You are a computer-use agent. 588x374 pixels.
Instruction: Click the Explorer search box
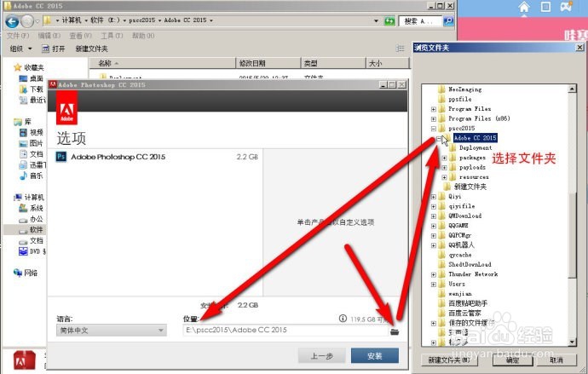[x=420, y=21]
